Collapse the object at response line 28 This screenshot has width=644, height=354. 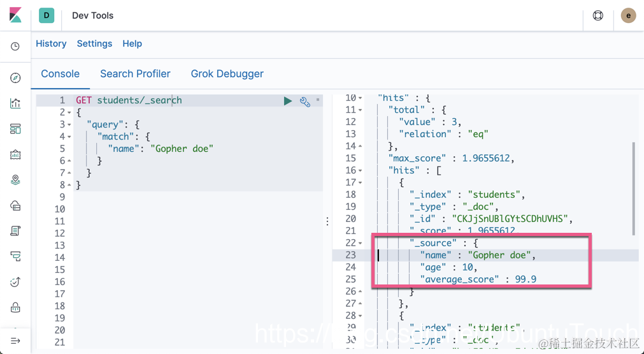click(x=360, y=316)
